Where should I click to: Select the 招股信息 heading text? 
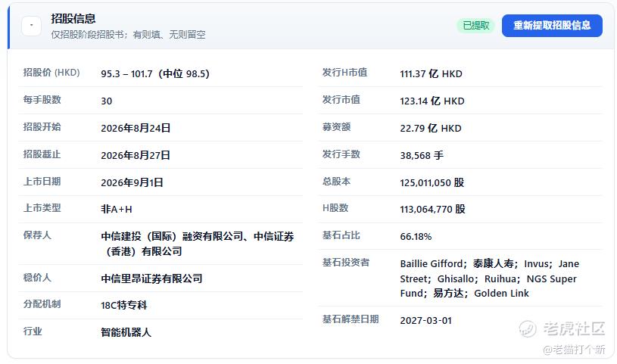pyautogui.click(x=73, y=18)
